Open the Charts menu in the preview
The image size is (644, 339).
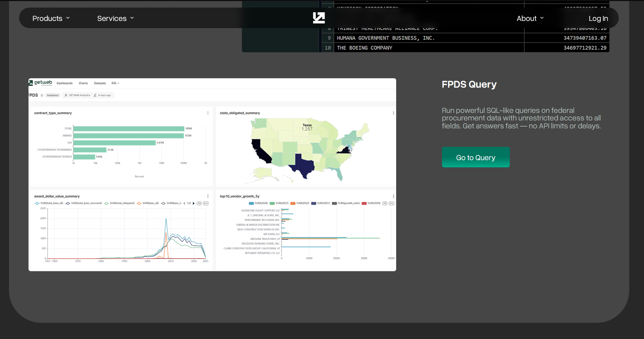point(83,83)
